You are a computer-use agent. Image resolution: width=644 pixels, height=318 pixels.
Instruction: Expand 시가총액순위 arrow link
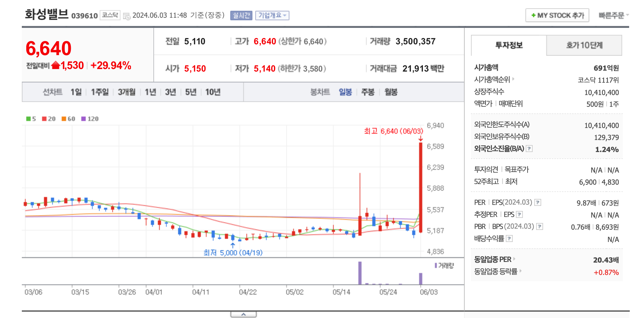[x=513, y=79]
